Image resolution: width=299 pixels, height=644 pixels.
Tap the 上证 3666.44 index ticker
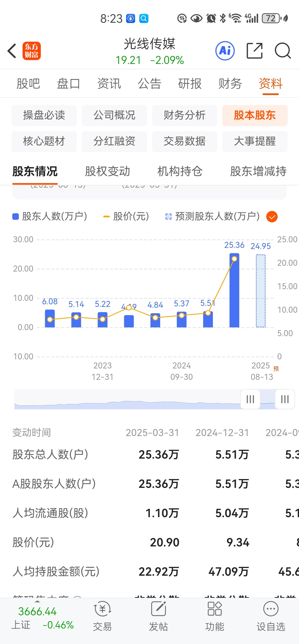point(42,618)
